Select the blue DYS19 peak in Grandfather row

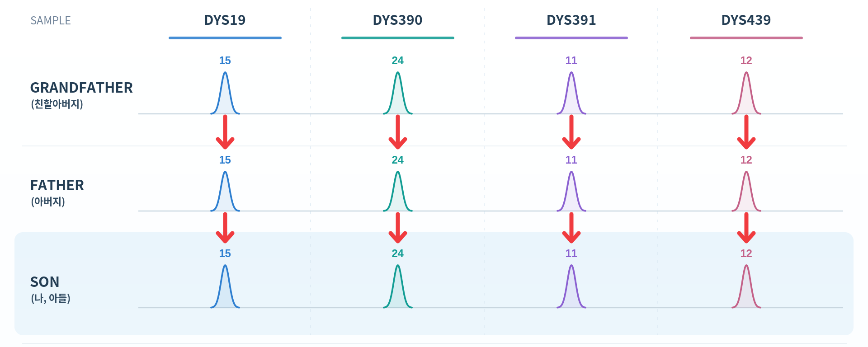coord(225,94)
